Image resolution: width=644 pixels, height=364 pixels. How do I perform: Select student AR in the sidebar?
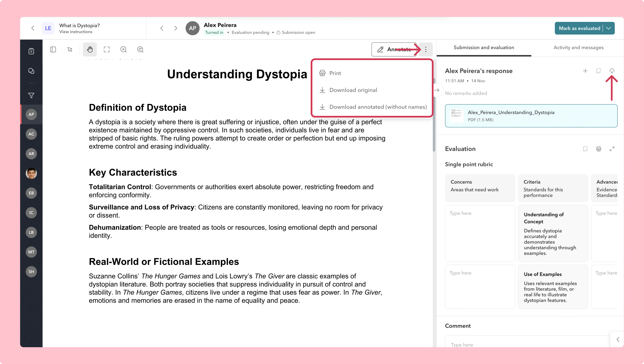click(31, 154)
